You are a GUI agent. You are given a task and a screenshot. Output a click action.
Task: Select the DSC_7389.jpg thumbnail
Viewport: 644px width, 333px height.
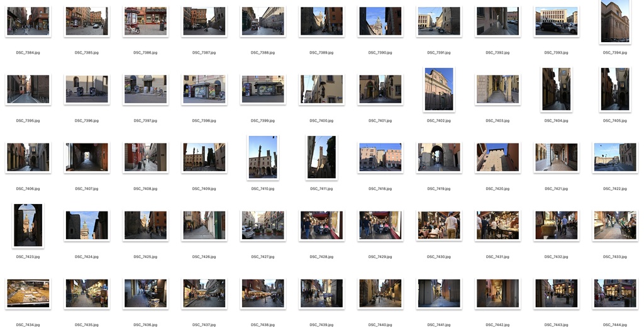tap(321, 21)
